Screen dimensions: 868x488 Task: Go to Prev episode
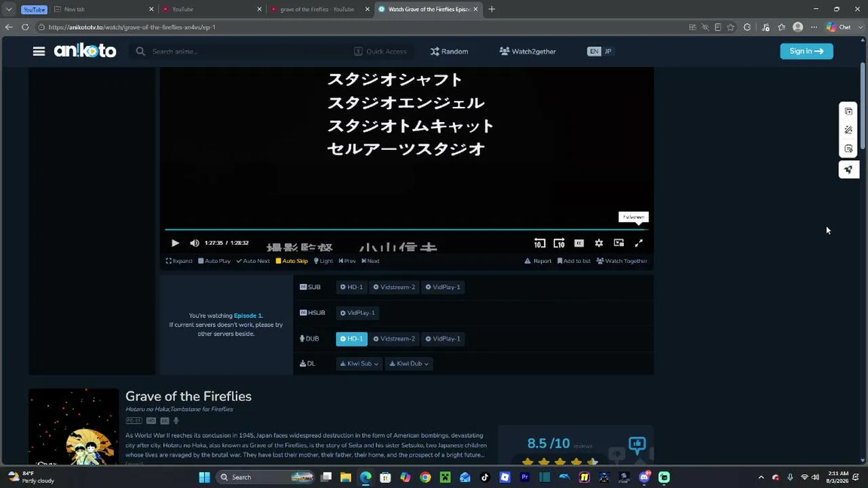[347, 261]
